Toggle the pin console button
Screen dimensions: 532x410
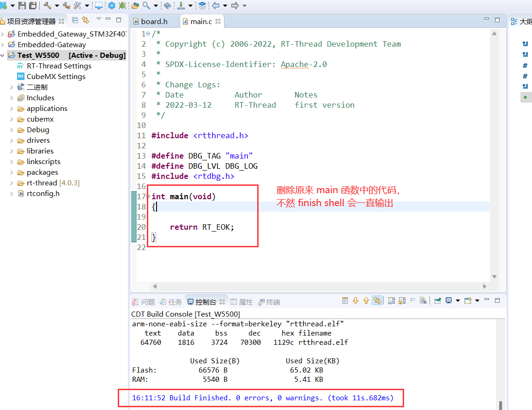point(437,301)
